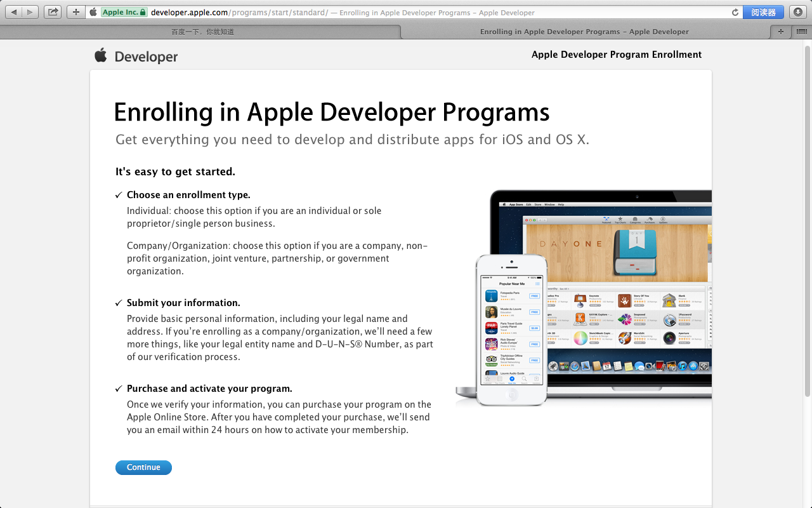Add bookmark with the plus toolbar button
The height and width of the screenshot is (508, 812).
[76, 12]
